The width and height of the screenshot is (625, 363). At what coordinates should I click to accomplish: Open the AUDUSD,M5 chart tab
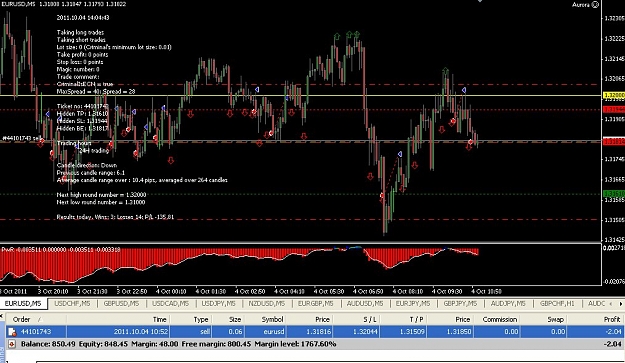[365, 304]
